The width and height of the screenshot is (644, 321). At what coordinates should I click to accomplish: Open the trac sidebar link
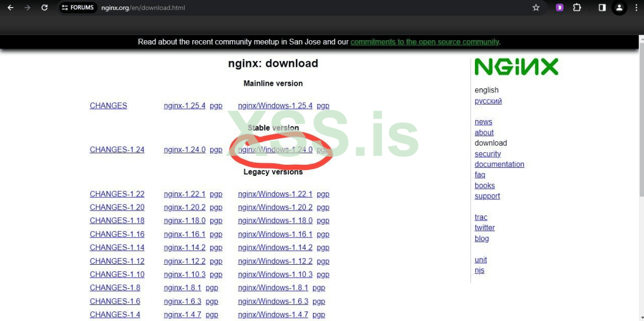click(481, 217)
